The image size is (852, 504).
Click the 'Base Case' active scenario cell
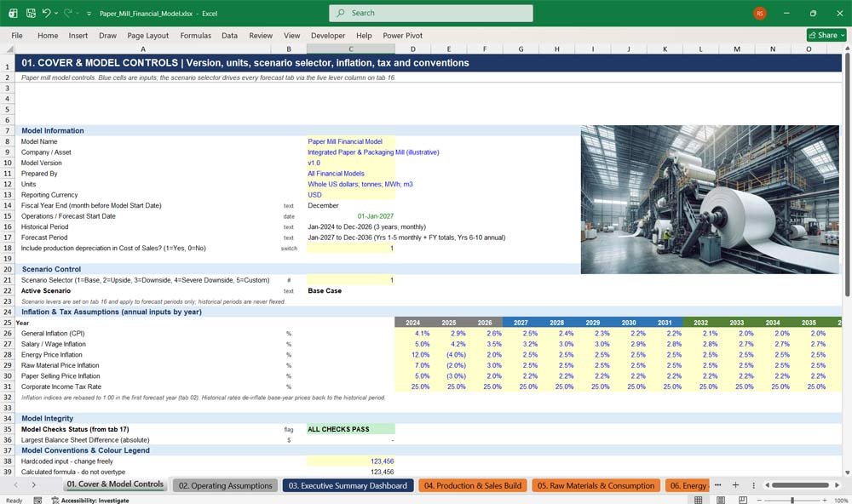point(350,290)
